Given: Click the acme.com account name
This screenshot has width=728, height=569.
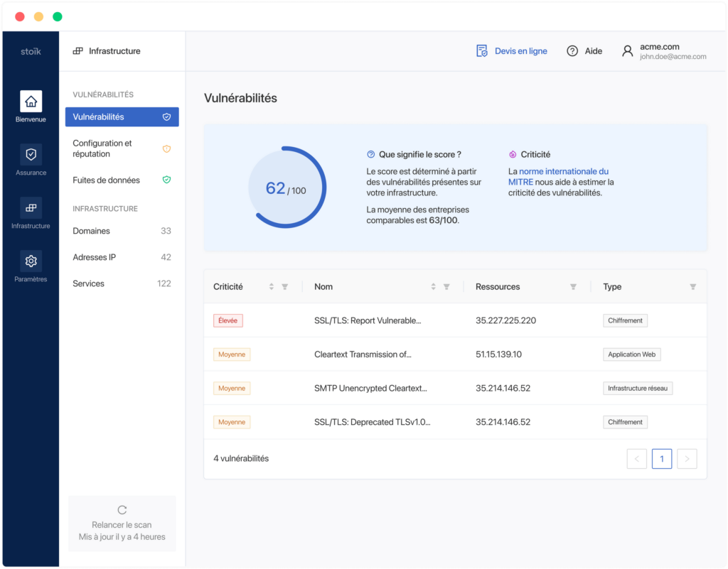Looking at the screenshot, I should pyautogui.click(x=660, y=46).
